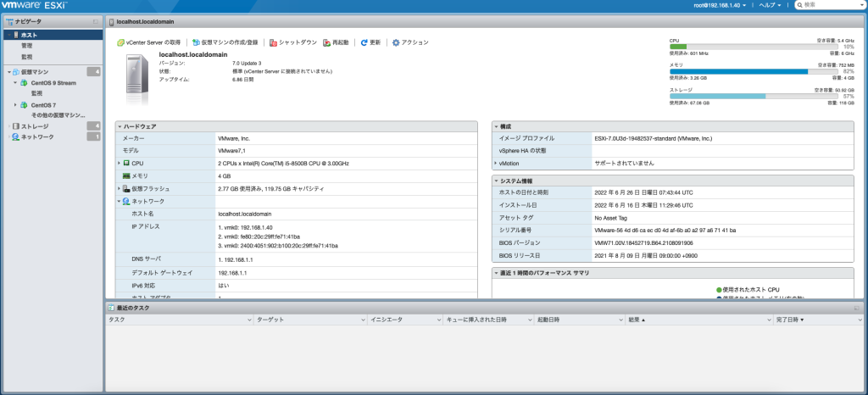Screen dimensions: 868x395
Task: Click the 再起動 reboot icon
Action: click(x=326, y=42)
